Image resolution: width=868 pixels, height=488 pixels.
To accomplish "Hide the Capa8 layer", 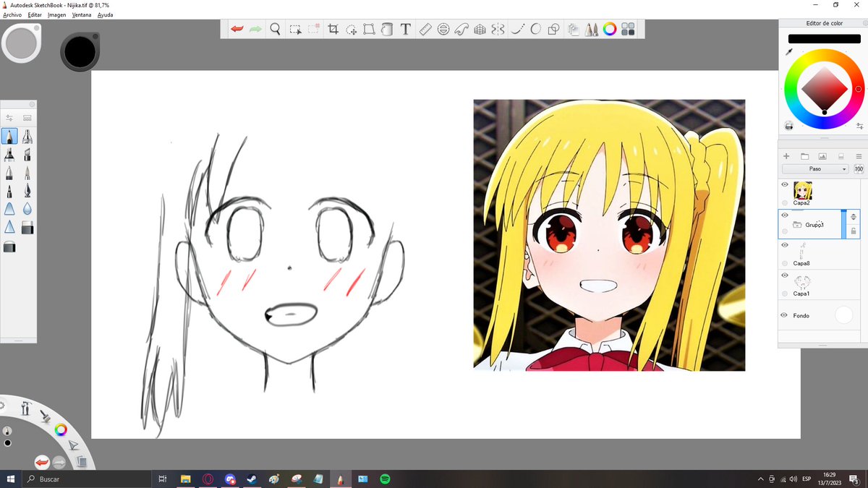I will (x=785, y=245).
